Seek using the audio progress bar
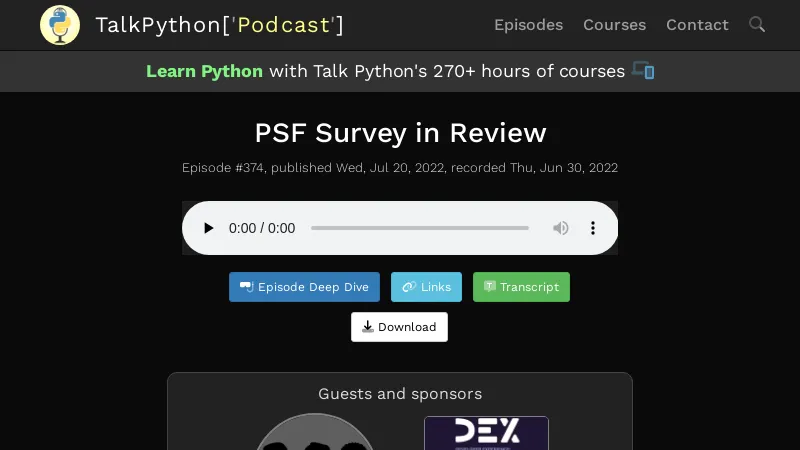This screenshot has width=800, height=450. [419, 228]
